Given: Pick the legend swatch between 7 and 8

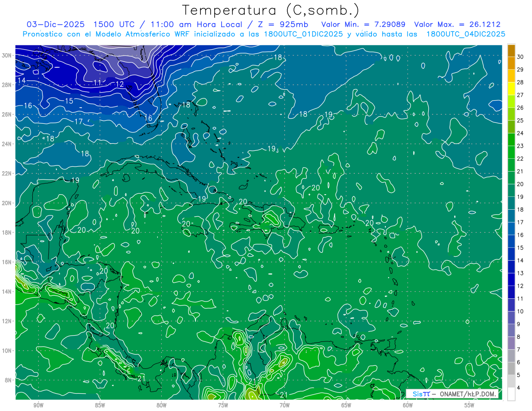Looking at the screenshot, I should coord(511,343).
